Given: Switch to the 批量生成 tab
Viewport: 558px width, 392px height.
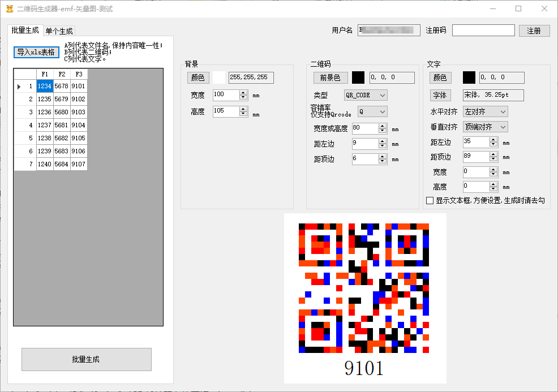Looking at the screenshot, I should click(x=25, y=30).
